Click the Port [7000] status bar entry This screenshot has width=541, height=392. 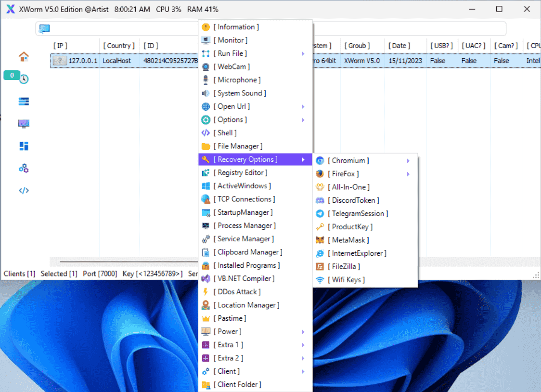click(x=100, y=274)
